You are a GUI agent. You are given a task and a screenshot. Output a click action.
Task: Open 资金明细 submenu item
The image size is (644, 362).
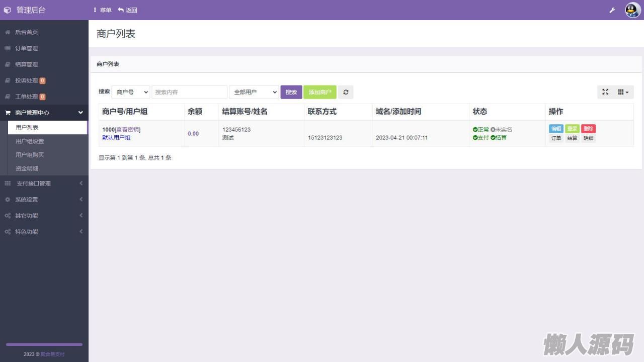coord(47,168)
